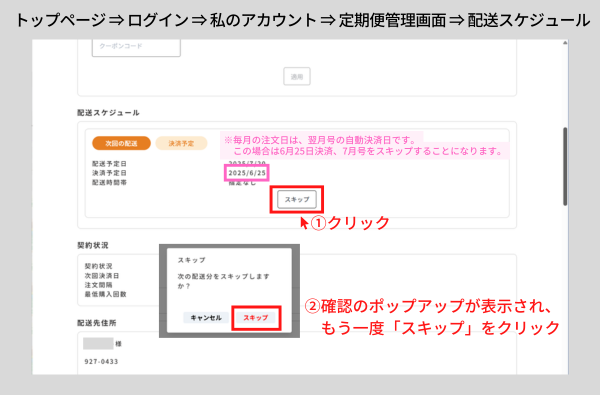Click the スキップ title in popup
Viewport: 600px width, 395px height.
(x=192, y=260)
